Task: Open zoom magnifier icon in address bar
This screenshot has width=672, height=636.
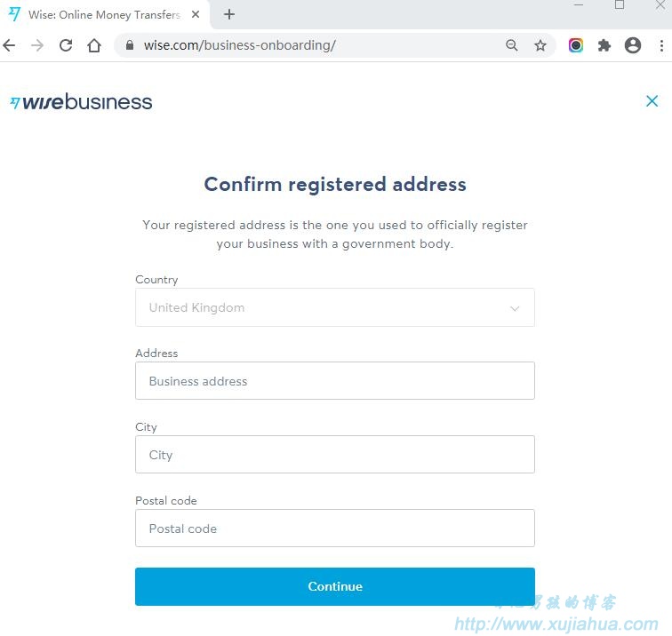Action: coord(512,45)
